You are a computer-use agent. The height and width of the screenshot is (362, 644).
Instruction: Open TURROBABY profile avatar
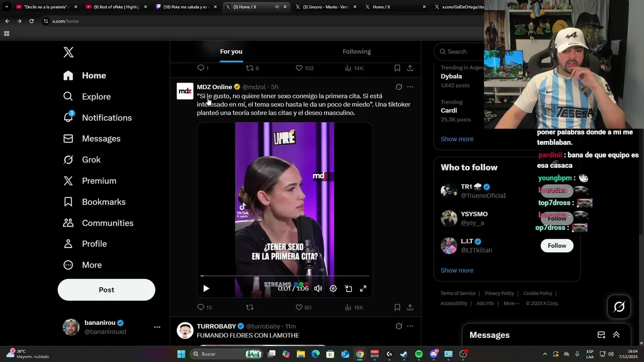point(185,330)
